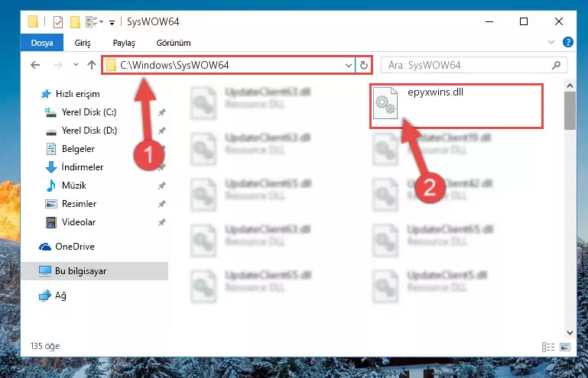Open Belgeler in the navigation pane
Viewport: 588px width, 378px height.
[x=78, y=149]
